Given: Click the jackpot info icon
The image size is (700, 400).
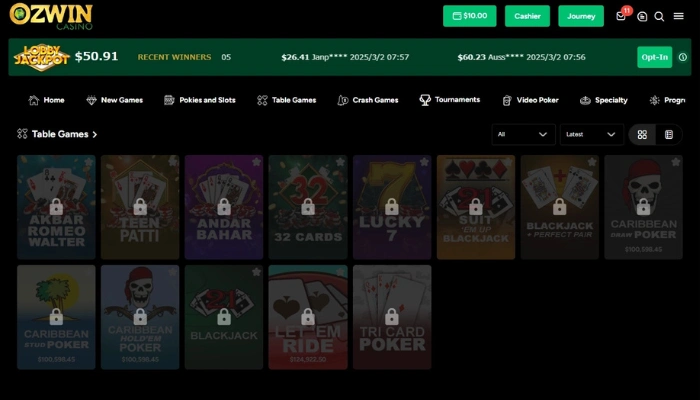Looking at the screenshot, I should click(683, 57).
